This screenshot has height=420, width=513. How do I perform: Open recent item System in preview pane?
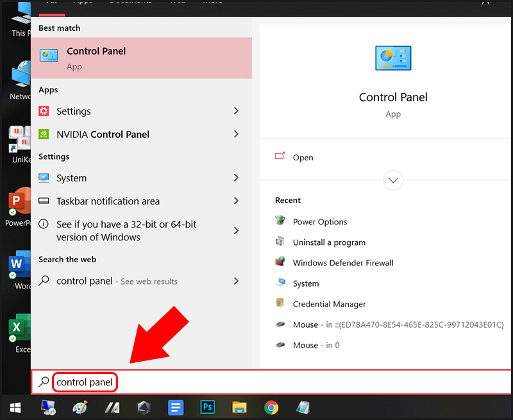point(306,283)
